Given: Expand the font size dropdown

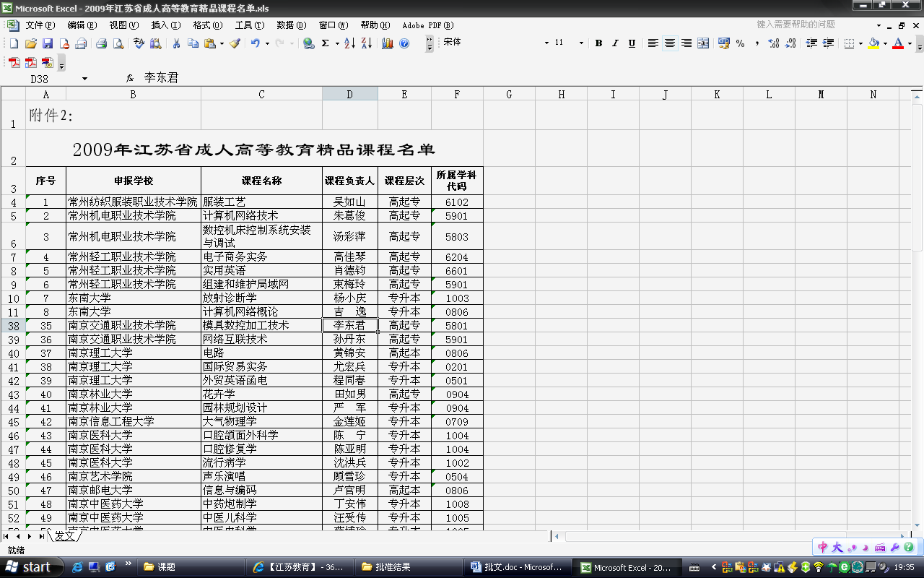Looking at the screenshot, I should (581, 43).
